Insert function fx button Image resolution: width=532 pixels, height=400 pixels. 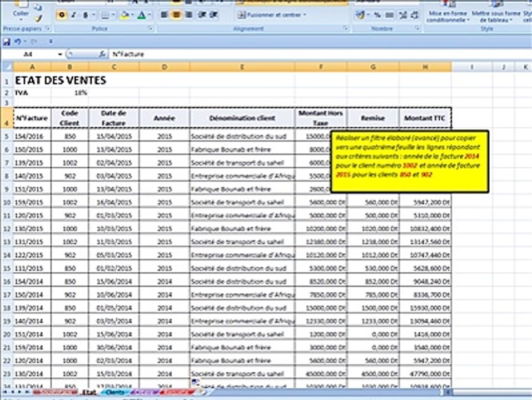pos(102,54)
